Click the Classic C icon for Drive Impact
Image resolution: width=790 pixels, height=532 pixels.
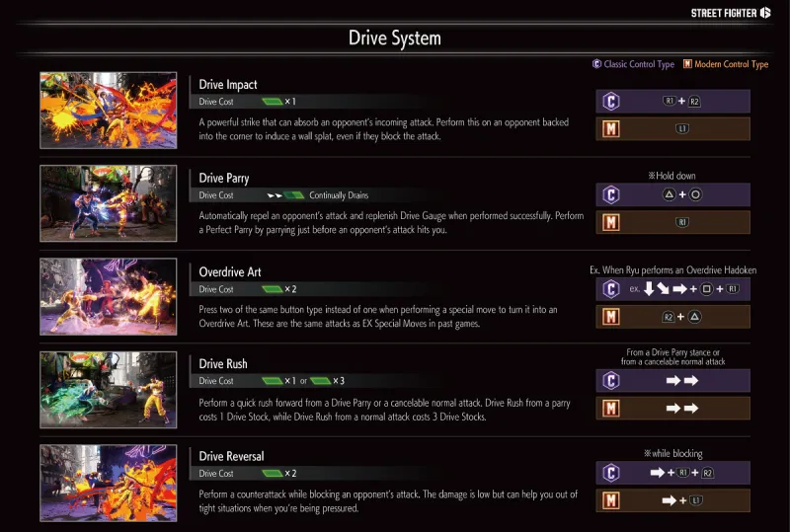[x=611, y=102]
